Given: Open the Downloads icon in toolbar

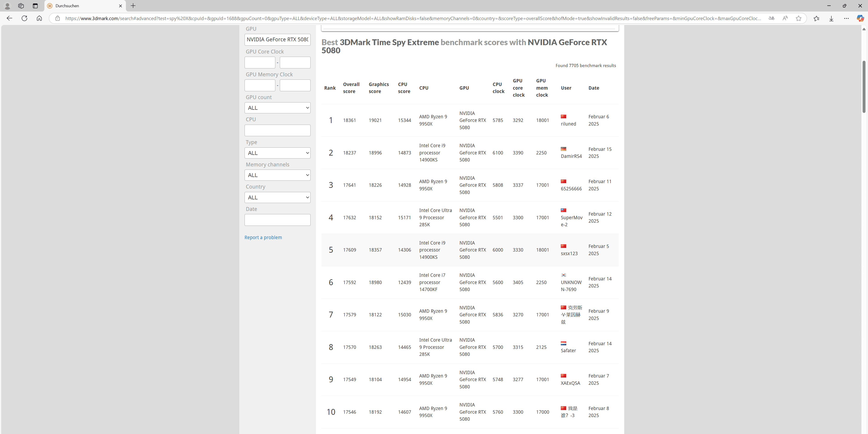Looking at the screenshot, I should pos(831,18).
